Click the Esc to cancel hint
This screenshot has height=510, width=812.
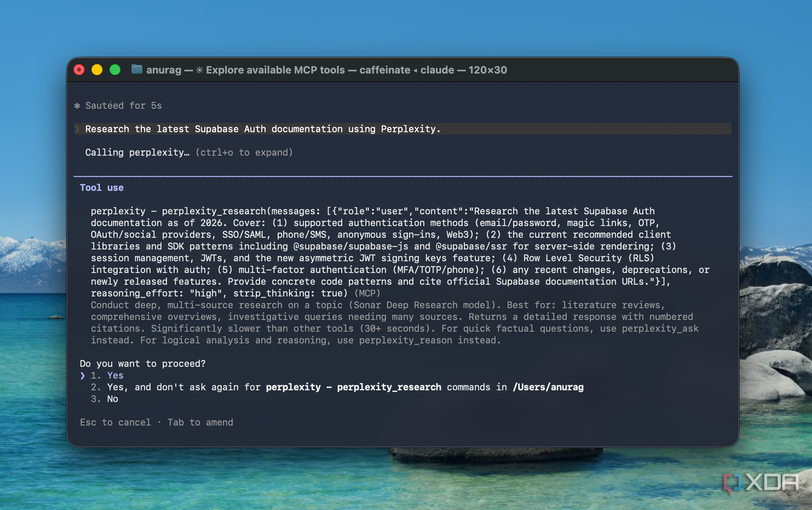click(x=115, y=422)
